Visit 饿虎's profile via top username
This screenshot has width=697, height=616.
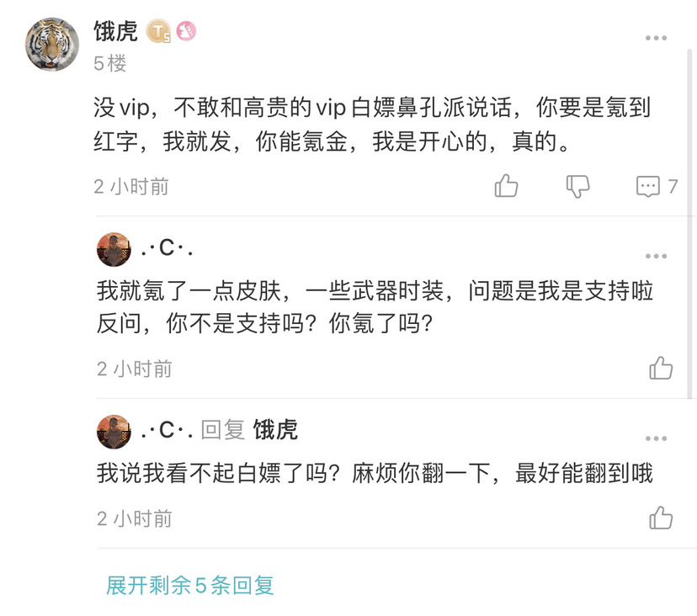pos(115,32)
